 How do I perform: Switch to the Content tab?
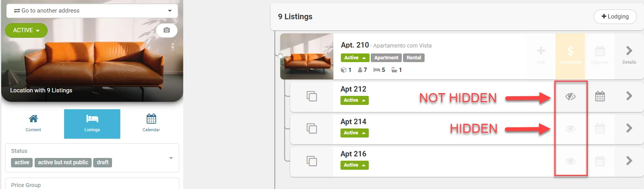[x=33, y=123]
